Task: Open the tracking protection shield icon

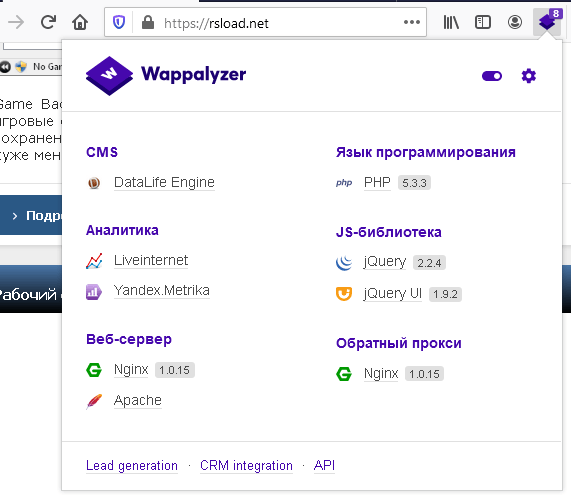Action: click(119, 23)
